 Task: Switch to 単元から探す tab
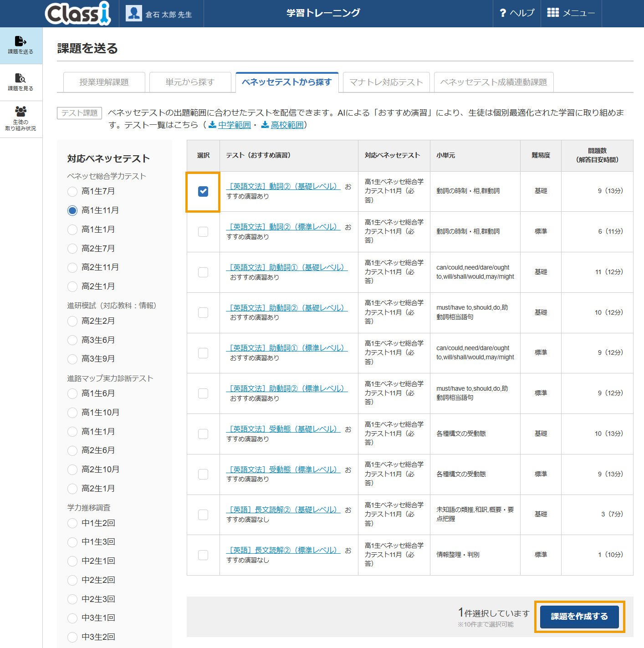coord(190,82)
